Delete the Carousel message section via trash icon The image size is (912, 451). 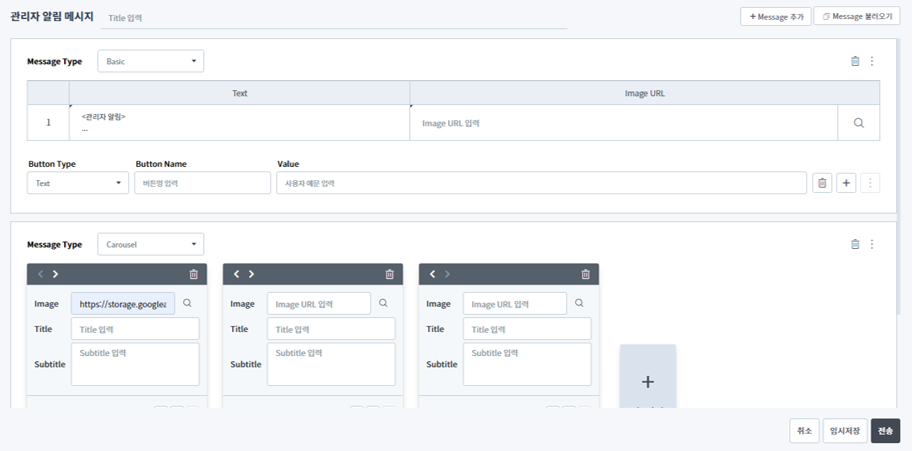tap(855, 244)
